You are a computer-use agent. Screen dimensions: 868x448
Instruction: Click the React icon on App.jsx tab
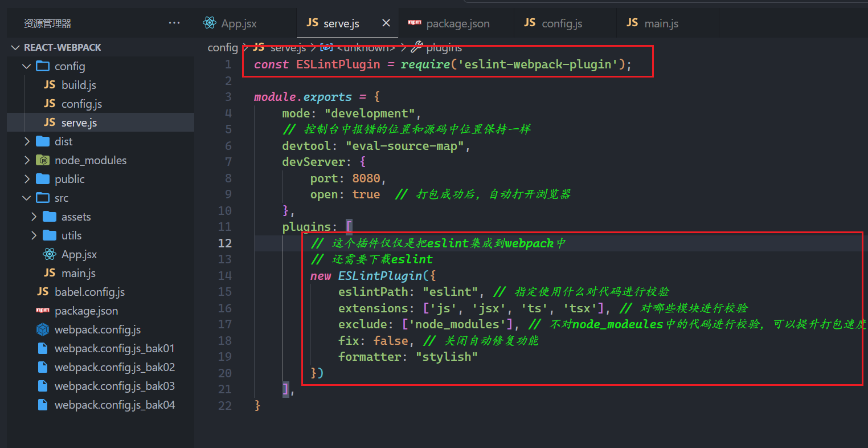[x=210, y=23]
